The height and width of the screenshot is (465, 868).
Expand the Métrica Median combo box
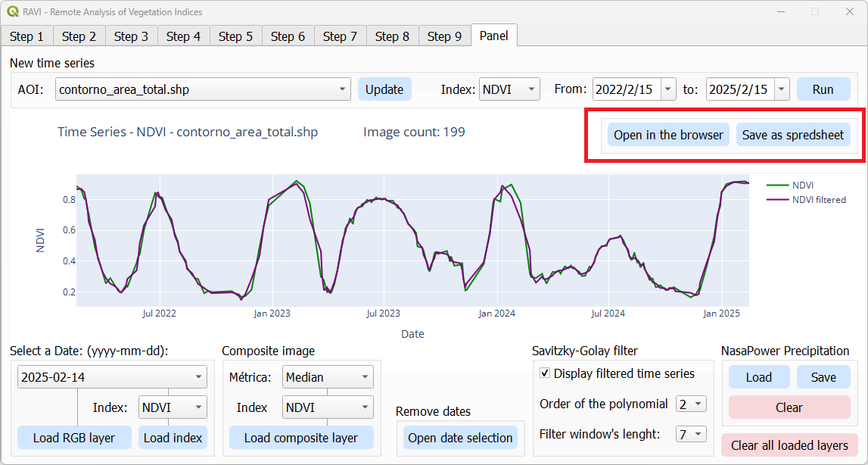click(366, 376)
